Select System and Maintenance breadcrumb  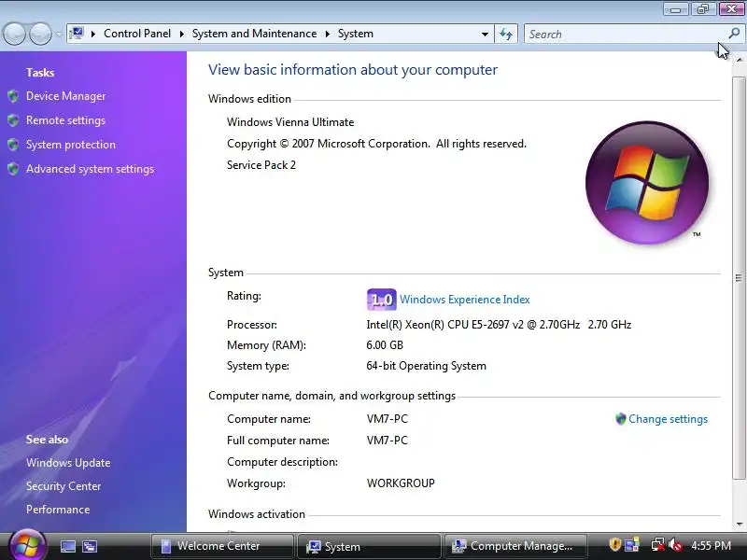tap(254, 34)
